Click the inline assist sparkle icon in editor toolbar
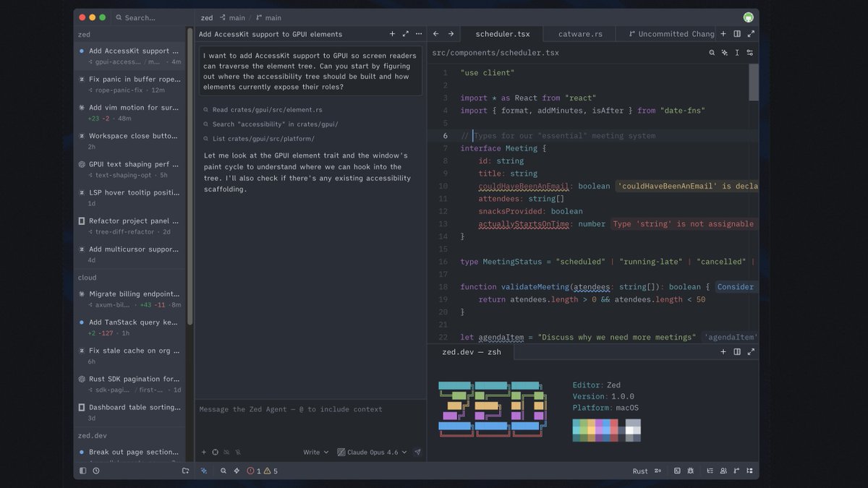 (725, 53)
